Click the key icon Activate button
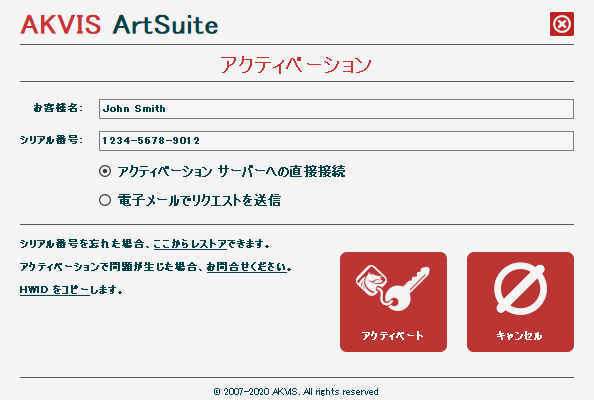The height and width of the screenshot is (400, 594). [393, 302]
